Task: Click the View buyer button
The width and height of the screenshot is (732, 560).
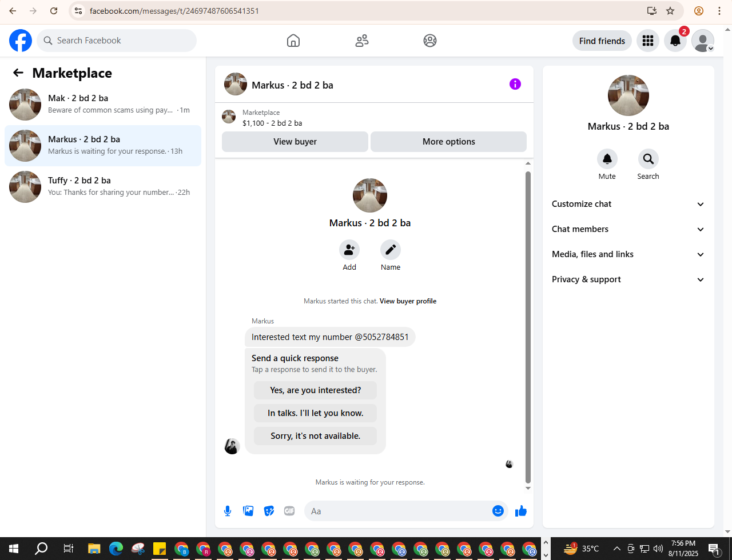Action: click(295, 142)
